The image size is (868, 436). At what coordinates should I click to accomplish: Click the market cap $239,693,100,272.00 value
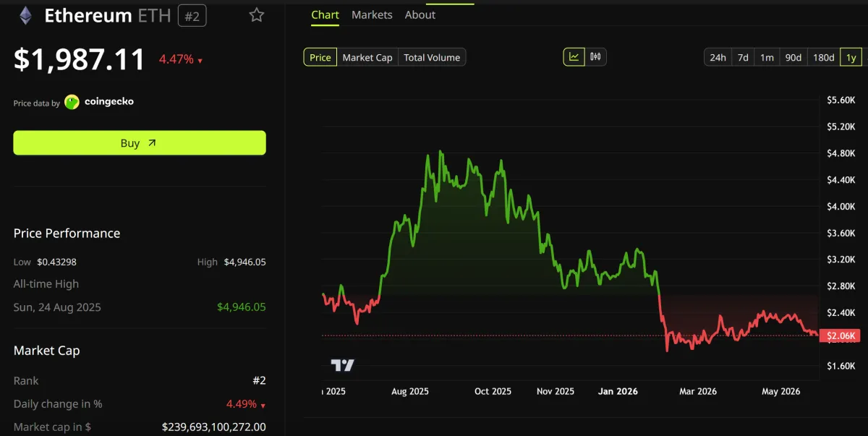[214, 427]
